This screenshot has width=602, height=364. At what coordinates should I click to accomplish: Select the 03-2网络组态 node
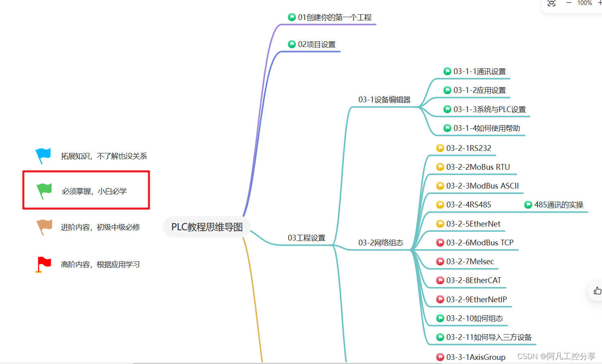381,243
